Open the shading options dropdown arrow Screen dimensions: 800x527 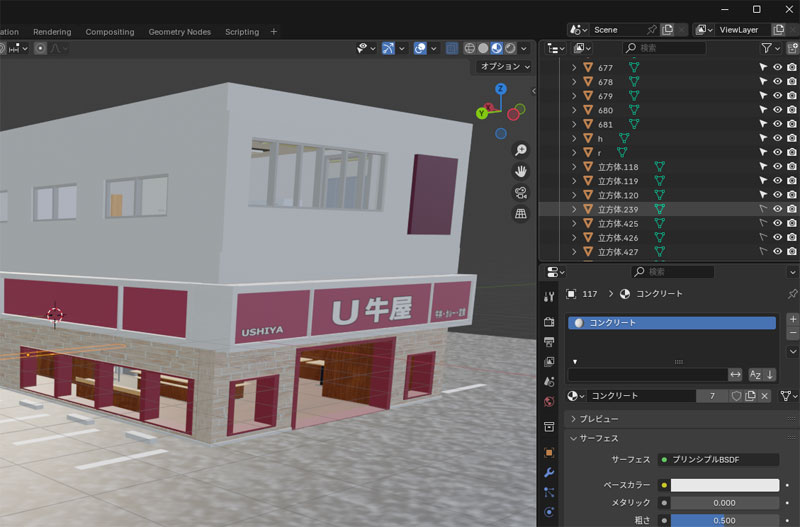[x=523, y=48]
